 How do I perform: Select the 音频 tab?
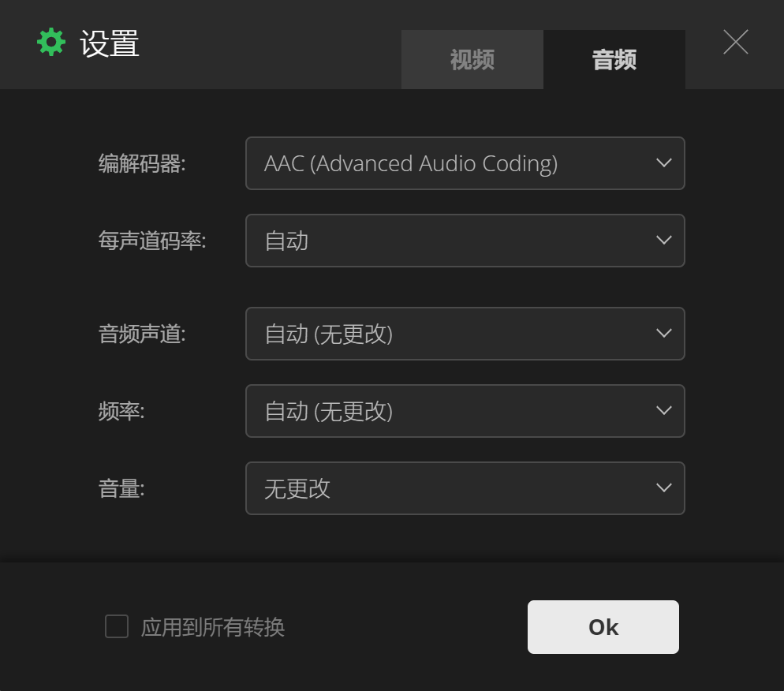614,59
